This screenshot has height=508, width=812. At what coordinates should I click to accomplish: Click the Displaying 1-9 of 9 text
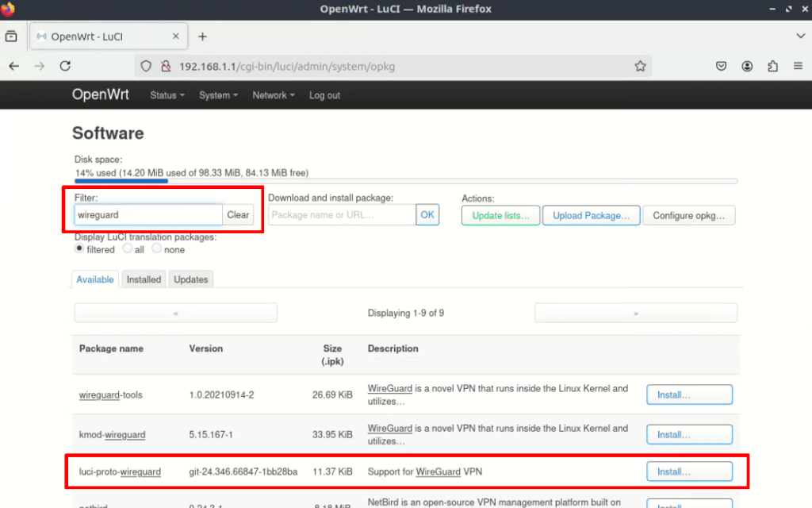pos(406,313)
